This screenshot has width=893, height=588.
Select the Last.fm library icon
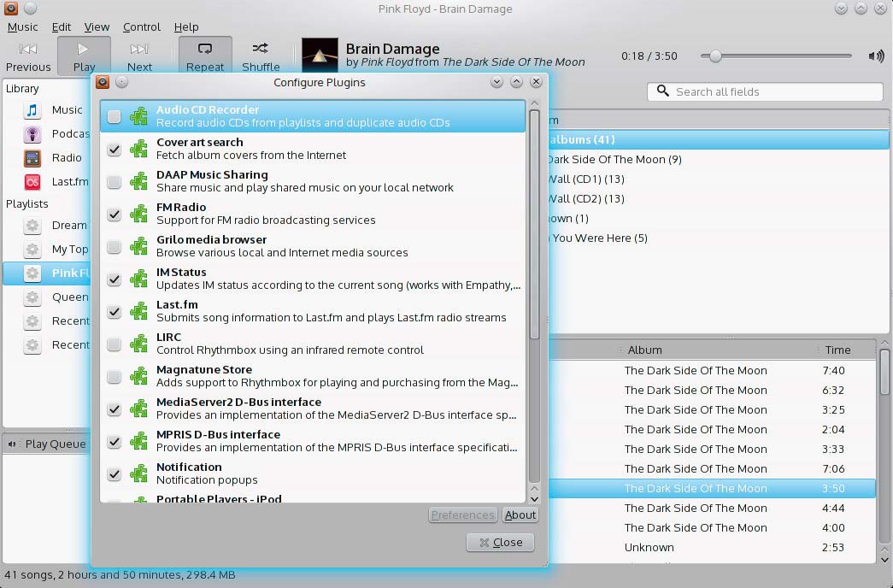coord(32,182)
